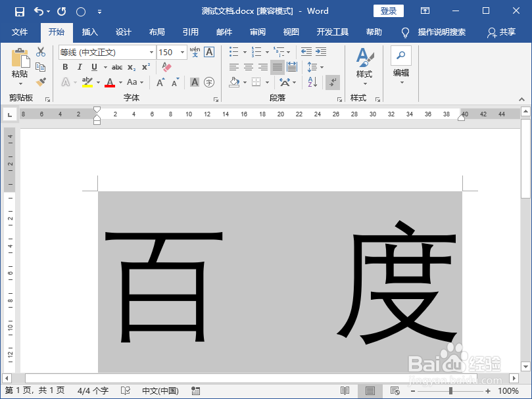The height and width of the screenshot is (399, 532).
Task: Expand bullets list dropdown arrow
Action: click(x=245, y=52)
